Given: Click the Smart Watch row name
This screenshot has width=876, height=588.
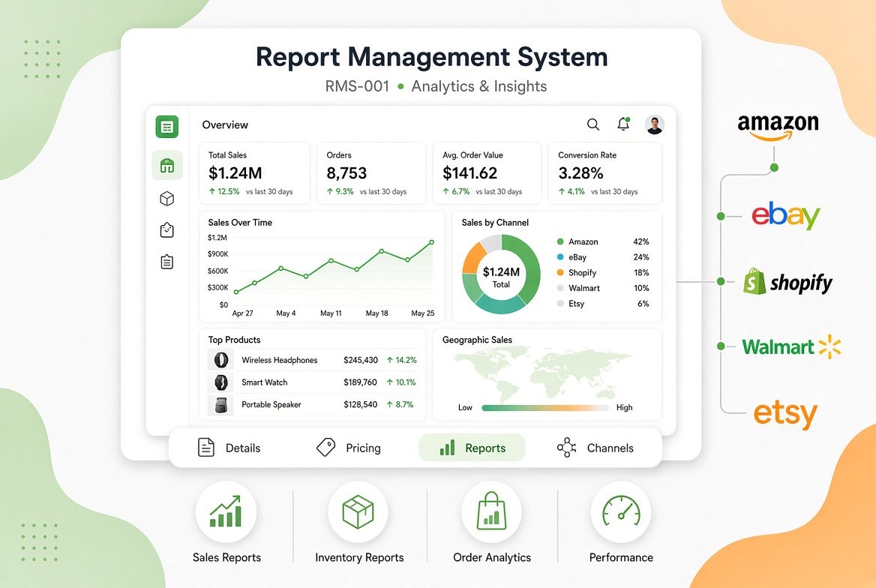Looking at the screenshot, I should (x=264, y=382).
